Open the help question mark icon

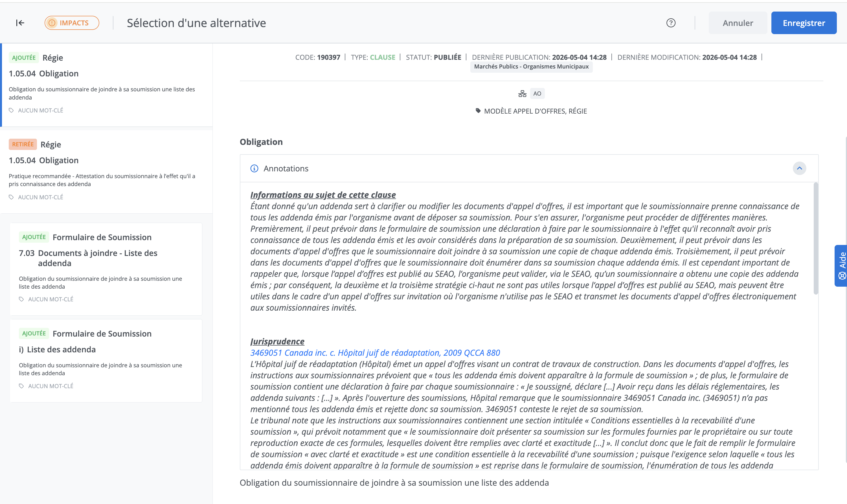point(671,23)
